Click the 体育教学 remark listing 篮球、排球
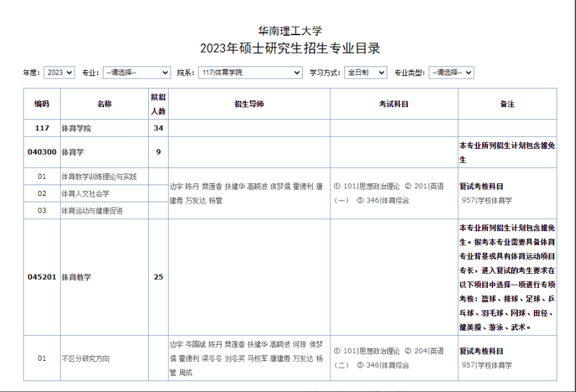 click(x=507, y=277)
